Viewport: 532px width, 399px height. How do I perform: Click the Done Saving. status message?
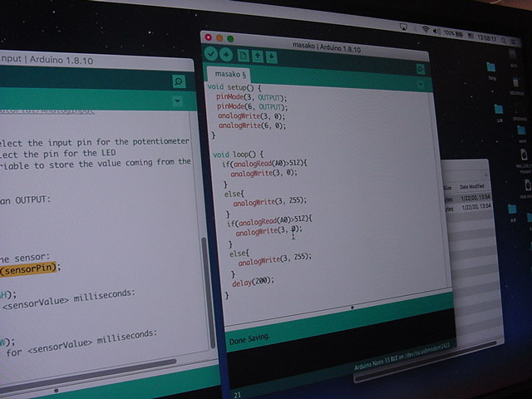click(249, 339)
